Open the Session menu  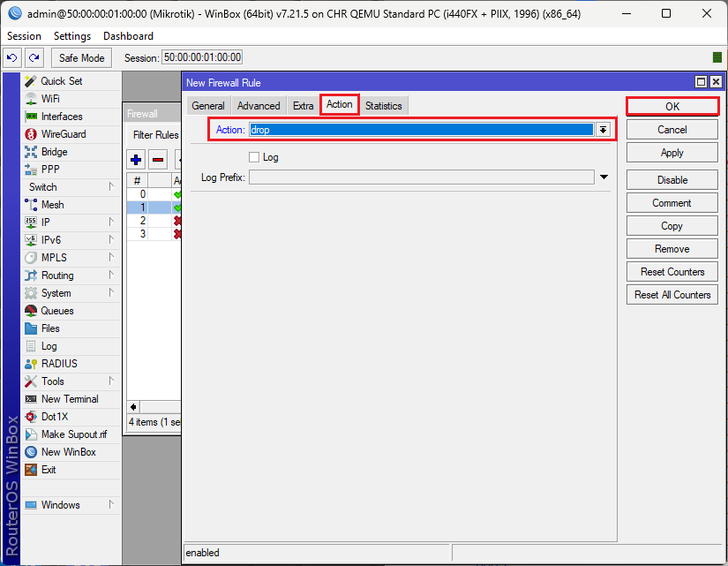pos(24,36)
